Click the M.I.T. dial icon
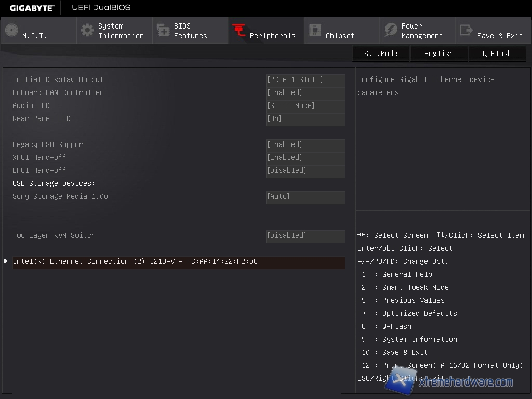Image resolution: width=532 pixels, height=399 pixels. (11, 30)
